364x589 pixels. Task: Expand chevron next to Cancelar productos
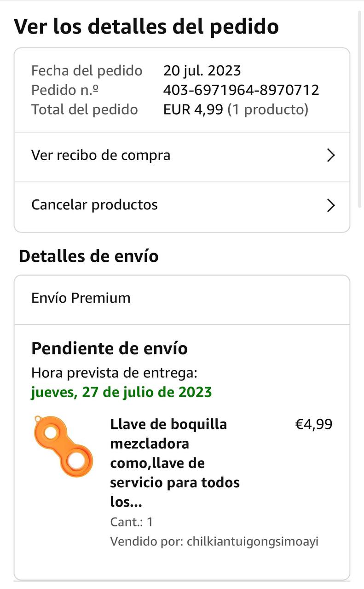[x=330, y=205]
